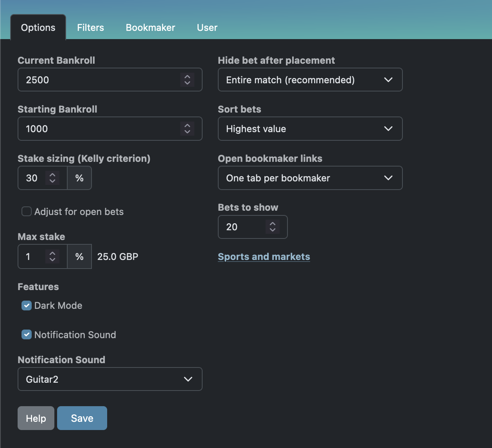Uncheck the Notification Sound checkbox
Screen dimensions: 492x448
[x=27, y=335]
